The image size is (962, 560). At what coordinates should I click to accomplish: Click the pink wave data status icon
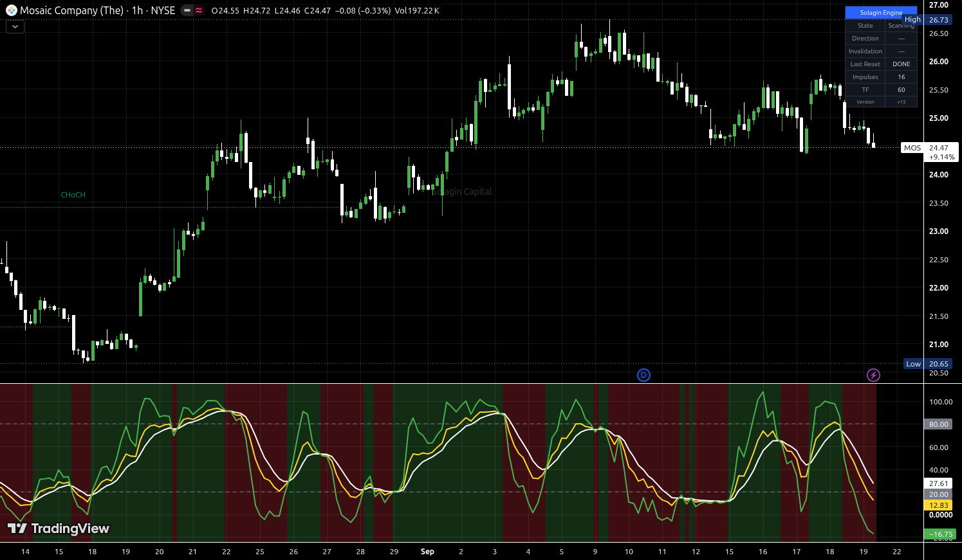pyautogui.click(x=199, y=10)
